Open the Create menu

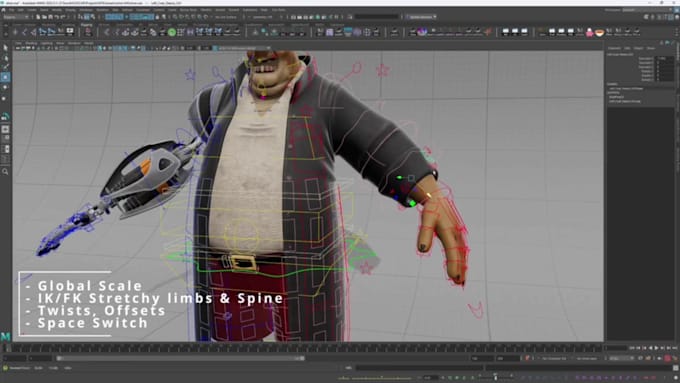[x=32, y=10]
